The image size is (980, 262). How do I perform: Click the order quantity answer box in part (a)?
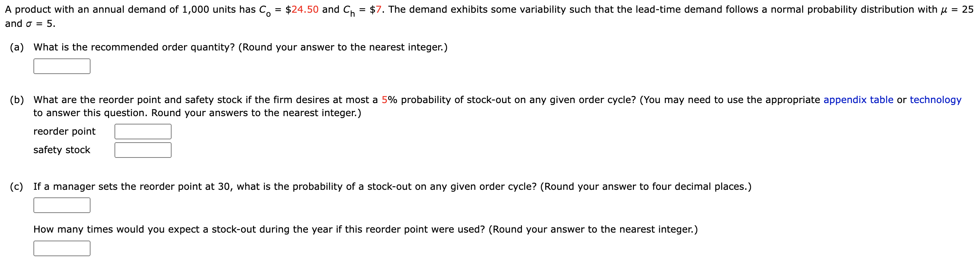[62, 66]
